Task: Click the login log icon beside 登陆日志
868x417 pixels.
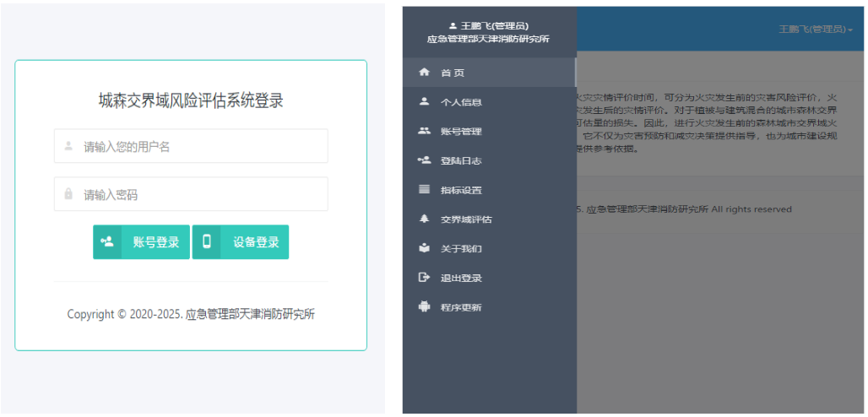Action: [424, 160]
